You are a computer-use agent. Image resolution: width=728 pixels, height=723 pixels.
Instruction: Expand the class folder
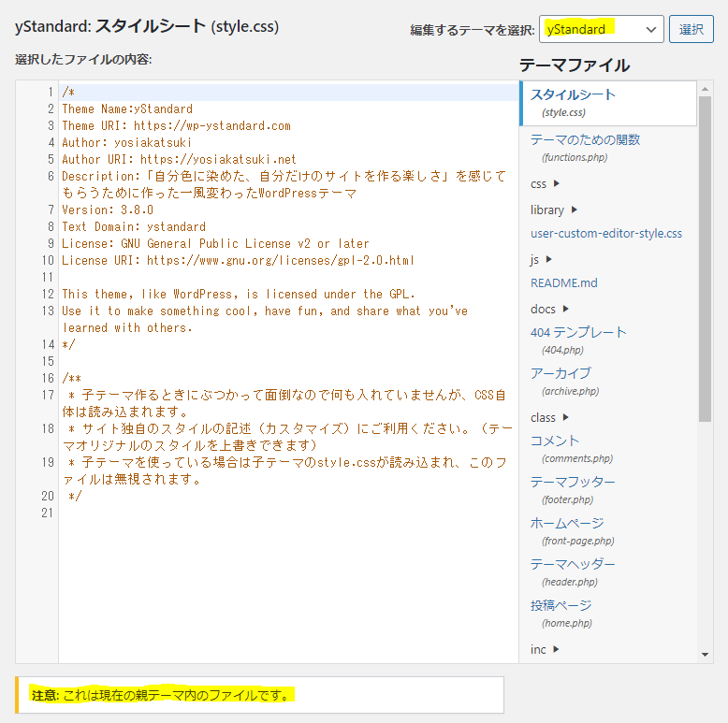549,418
